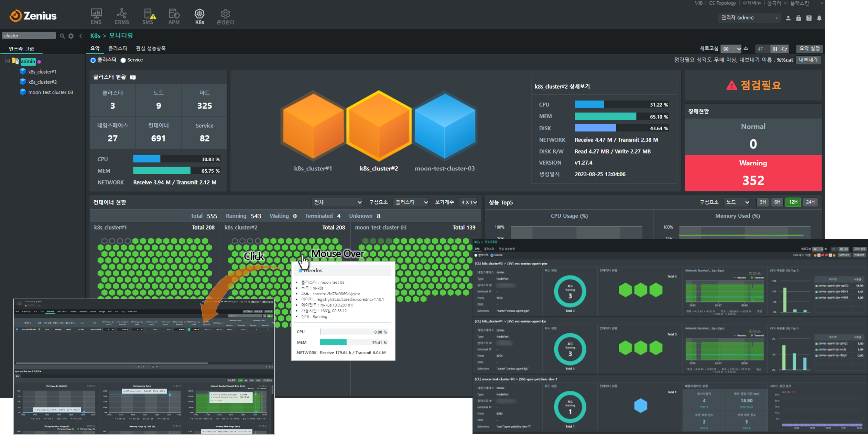Select moon-test-cluster-03 in the tree
Image resolution: width=868 pixels, height=435 pixels.
(x=51, y=92)
